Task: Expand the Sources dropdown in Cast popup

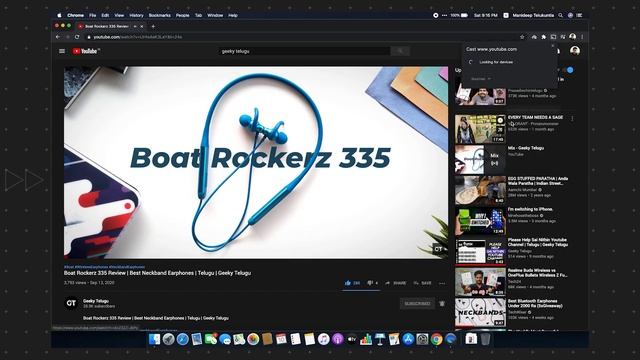Action: pos(481,79)
